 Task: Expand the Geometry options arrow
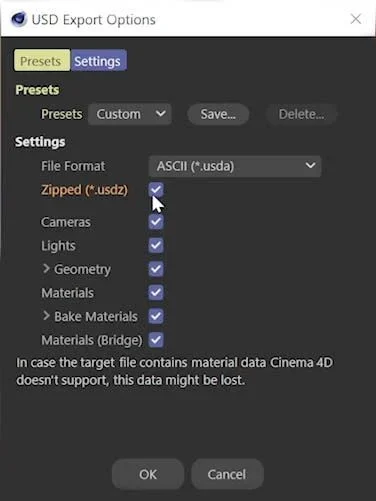[x=46, y=269]
